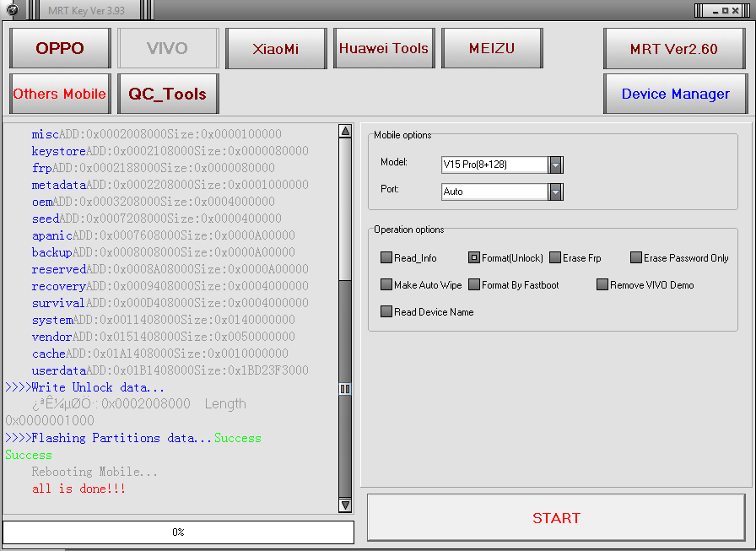Click the 'apanic' partition log line

(x=164, y=235)
